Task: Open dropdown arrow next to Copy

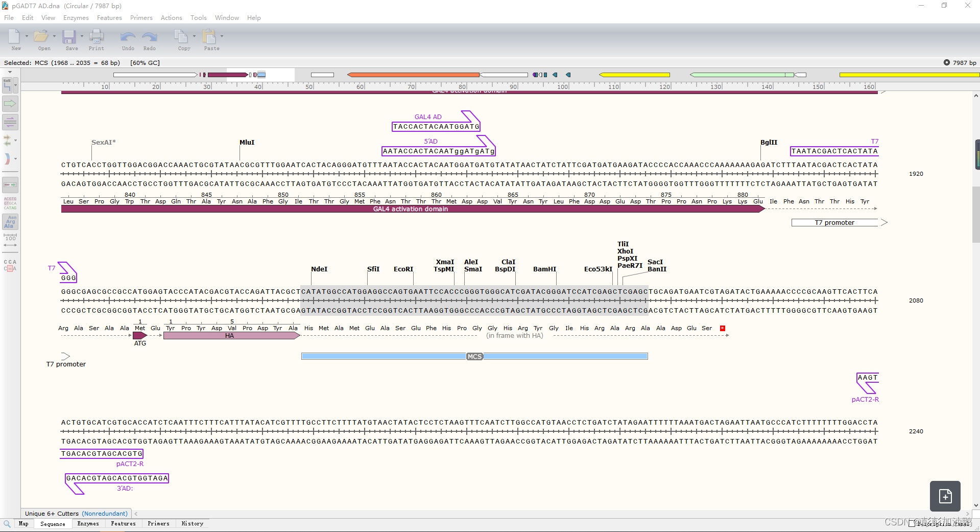Action: pyautogui.click(x=194, y=36)
